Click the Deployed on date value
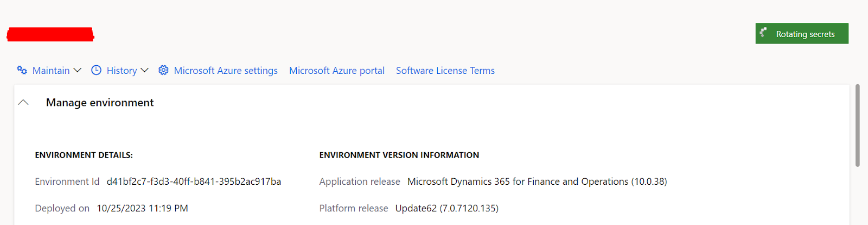Viewport: 868px width, 225px height. point(142,208)
